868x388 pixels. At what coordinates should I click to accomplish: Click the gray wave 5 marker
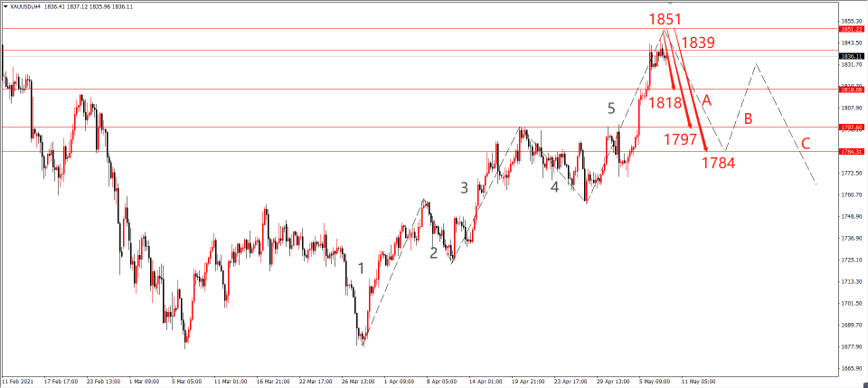coord(611,109)
